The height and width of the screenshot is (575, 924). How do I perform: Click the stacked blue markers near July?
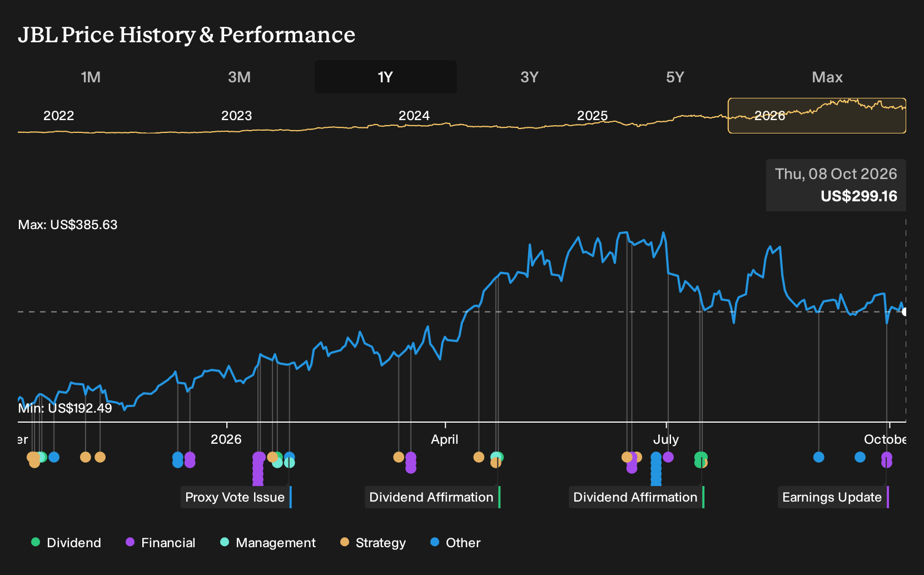point(656,468)
